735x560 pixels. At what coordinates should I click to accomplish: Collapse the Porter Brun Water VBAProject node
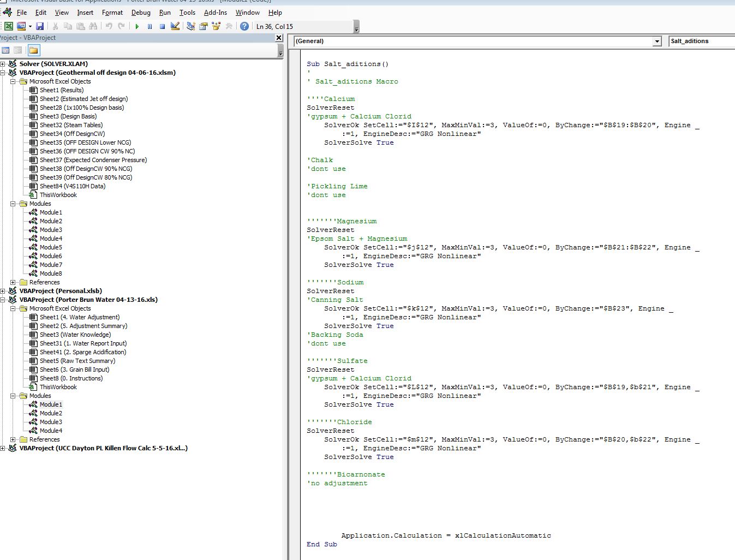pyautogui.click(x=3, y=300)
